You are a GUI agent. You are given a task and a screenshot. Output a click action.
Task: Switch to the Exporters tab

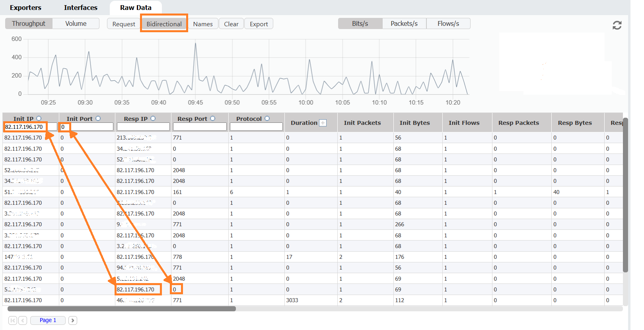pyautogui.click(x=25, y=8)
